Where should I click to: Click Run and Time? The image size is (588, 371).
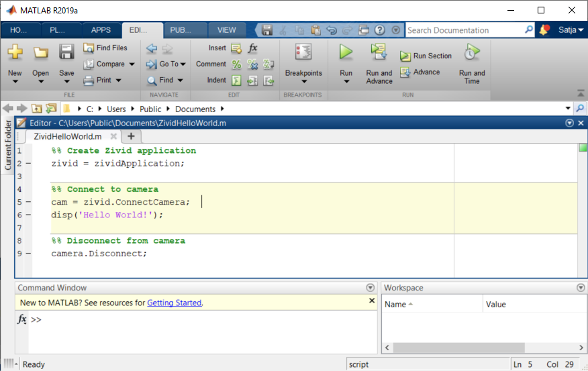(x=472, y=64)
